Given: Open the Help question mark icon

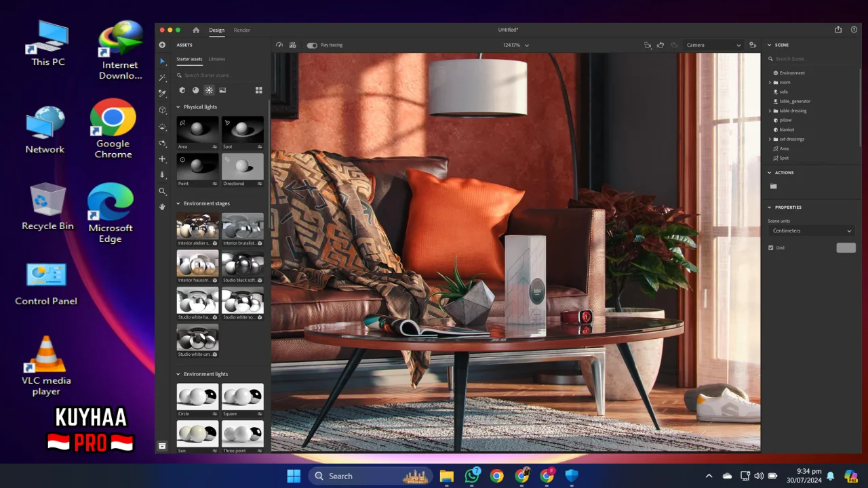Looking at the screenshot, I should pyautogui.click(x=854, y=30).
